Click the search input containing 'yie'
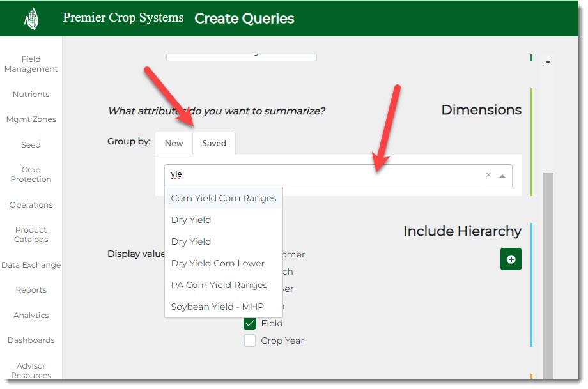588x389 pixels. click(x=320, y=175)
